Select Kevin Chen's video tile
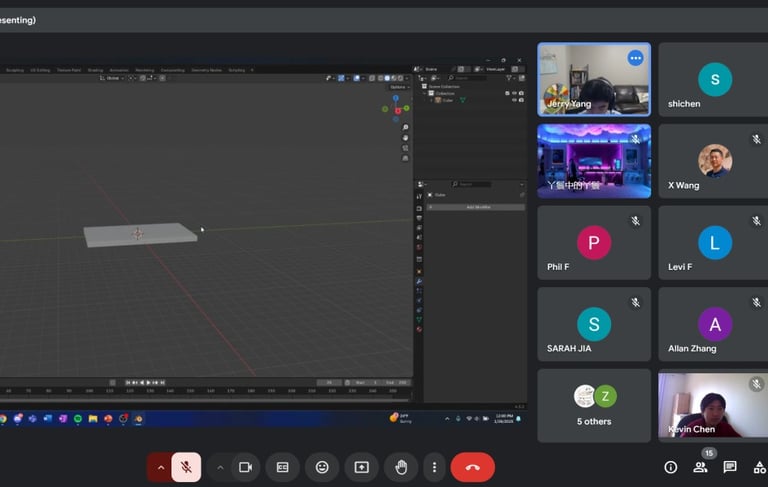This screenshot has height=487, width=768. click(x=712, y=405)
